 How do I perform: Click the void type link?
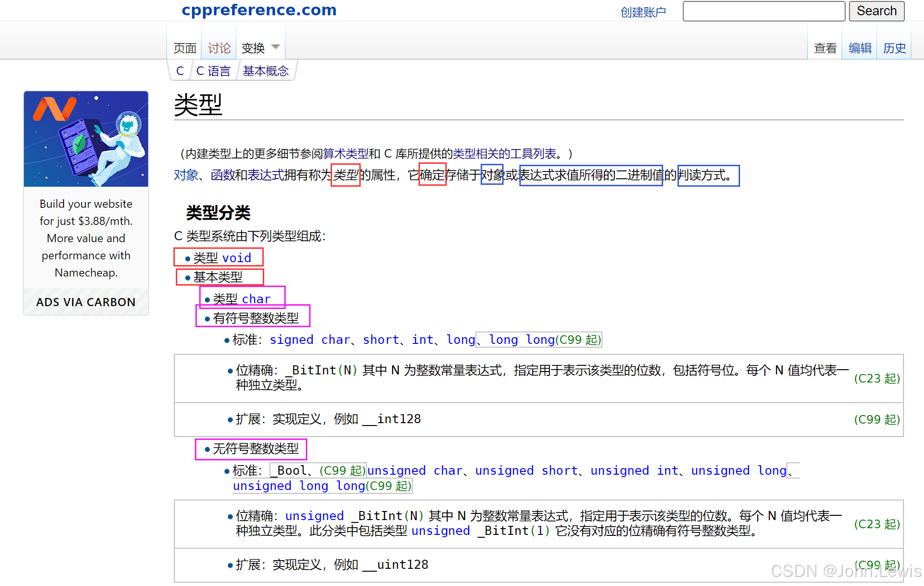[236, 258]
